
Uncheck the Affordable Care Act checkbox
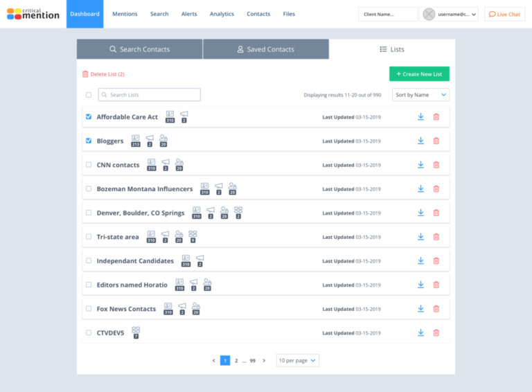pos(89,117)
